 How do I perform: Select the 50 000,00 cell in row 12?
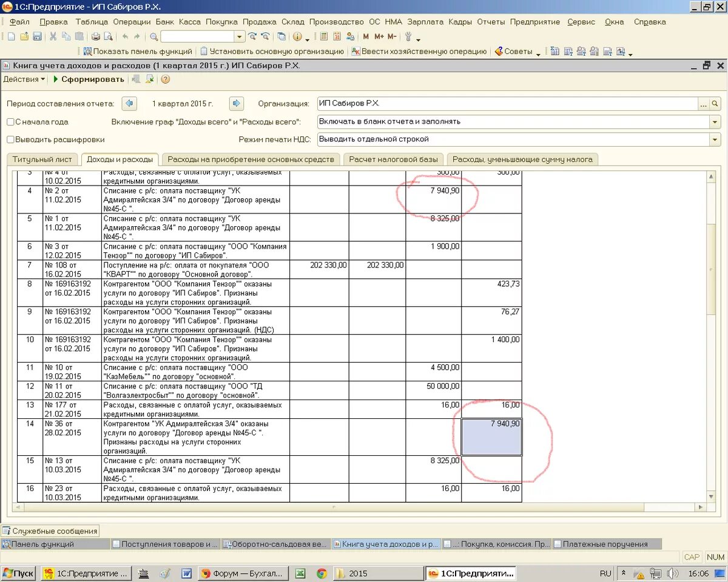[x=434, y=390]
